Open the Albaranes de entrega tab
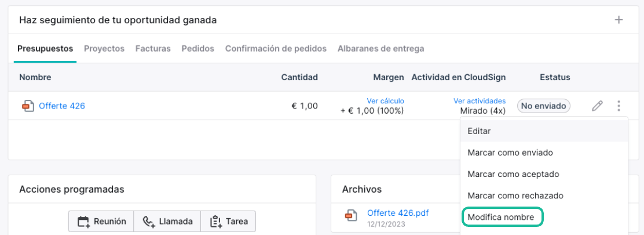The image size is (644, 235). (380, 49)
